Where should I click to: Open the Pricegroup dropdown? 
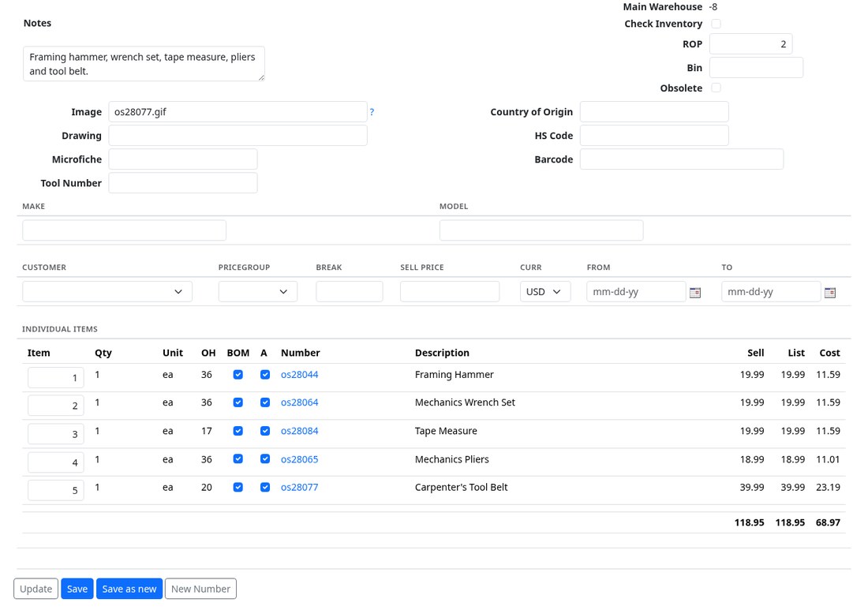[x=258, y=292]
